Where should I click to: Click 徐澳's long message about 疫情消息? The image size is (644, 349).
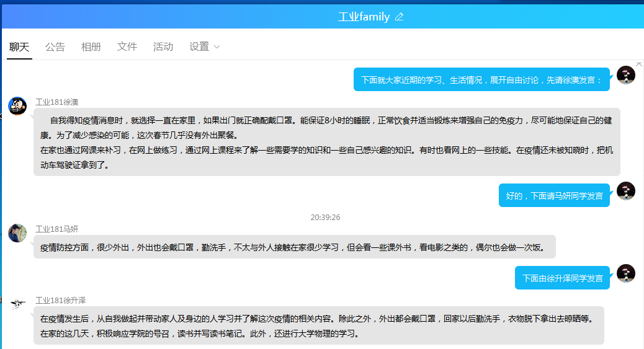[327, 142]
